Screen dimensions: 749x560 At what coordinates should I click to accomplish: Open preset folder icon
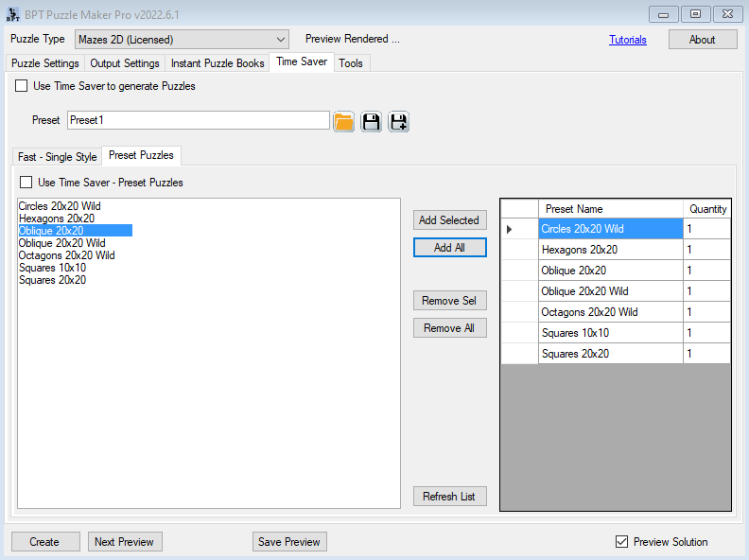pos(343,121)
